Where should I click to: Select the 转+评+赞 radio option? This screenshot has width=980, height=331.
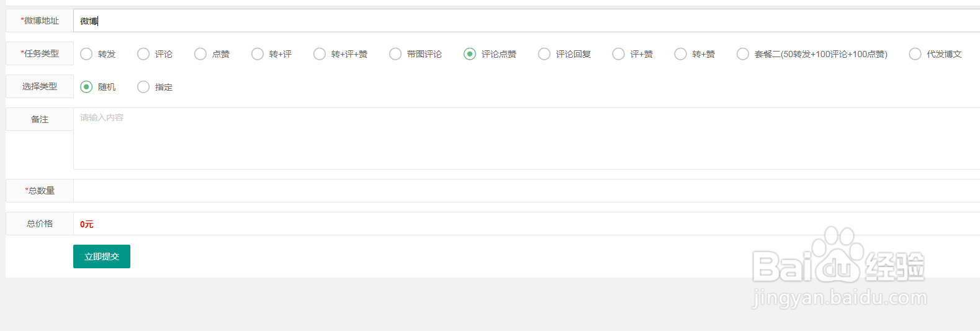pyautogui.click(x=320, y=54)
